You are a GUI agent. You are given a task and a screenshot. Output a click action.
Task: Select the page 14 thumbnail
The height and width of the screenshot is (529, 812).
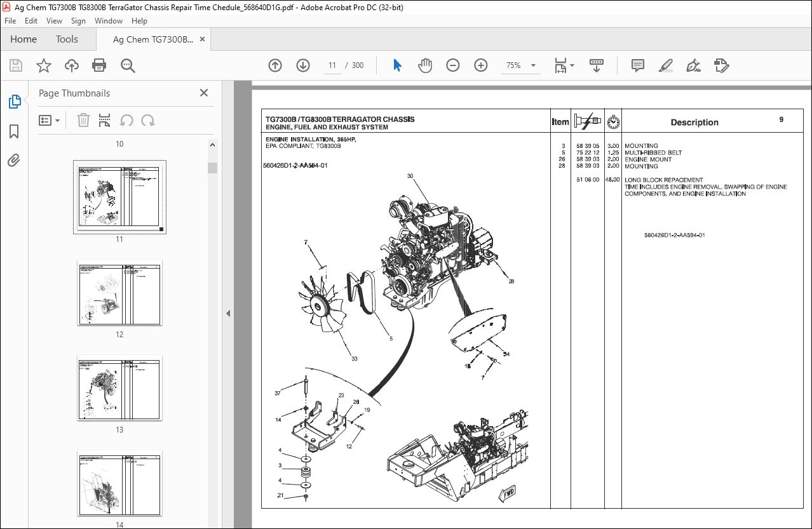click(x=119, y=483)
